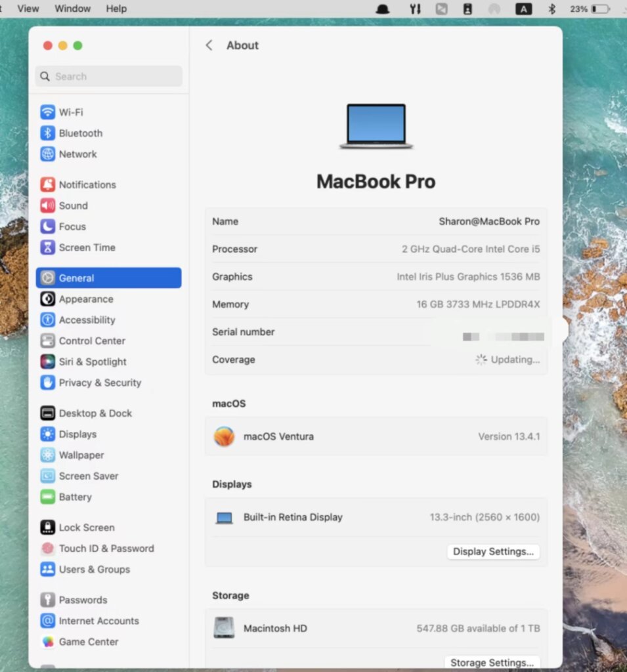Click the Storage Settings button

point(493,662)
